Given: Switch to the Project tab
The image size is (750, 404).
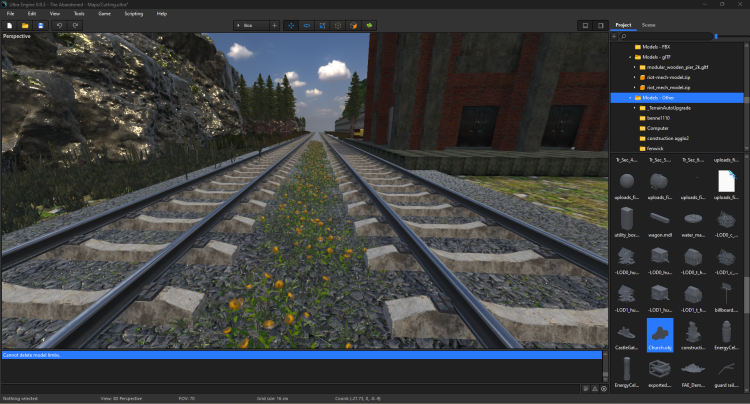Looking at the screenshot, I should click(623, 25).
